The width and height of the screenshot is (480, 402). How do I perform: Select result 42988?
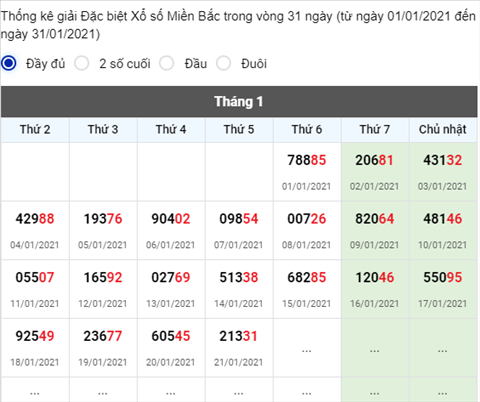coord(35,219)
